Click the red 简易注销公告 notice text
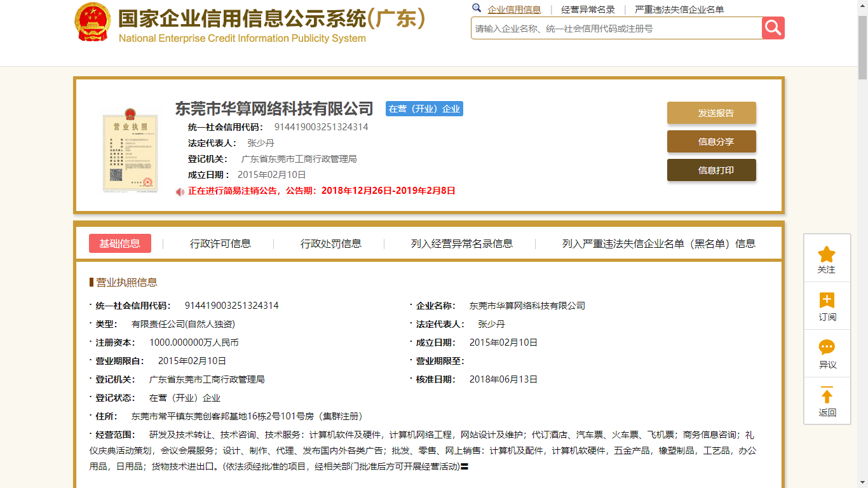 coord(322,191)
